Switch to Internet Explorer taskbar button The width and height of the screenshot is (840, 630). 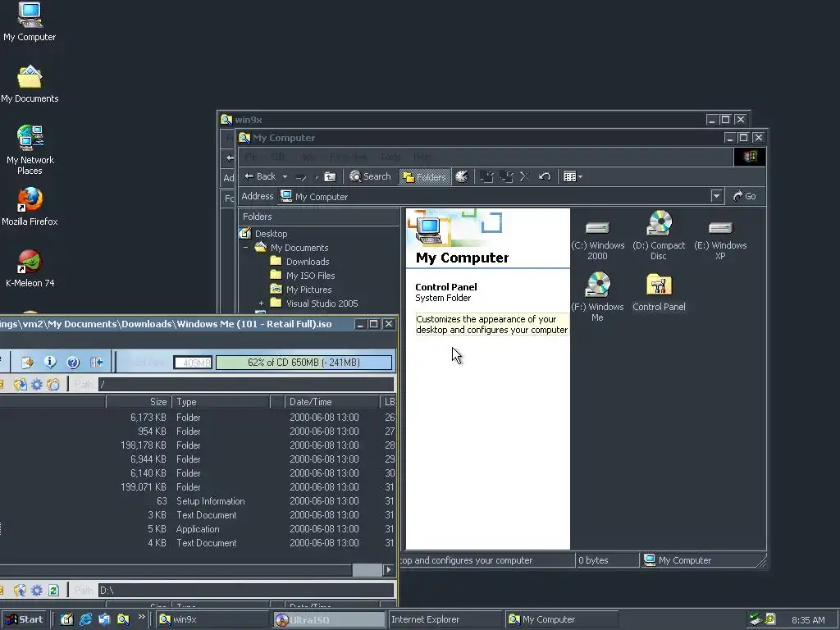click(x=444, y=619)
